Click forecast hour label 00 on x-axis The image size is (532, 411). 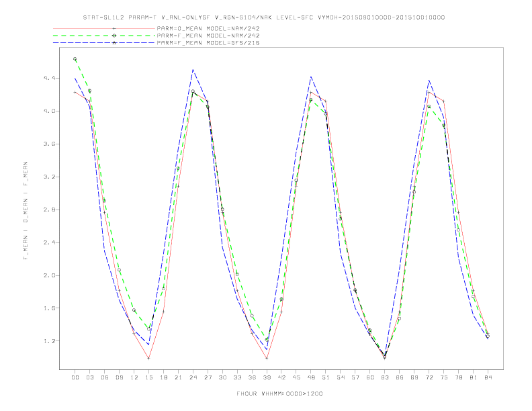click(x=75, y=377)
